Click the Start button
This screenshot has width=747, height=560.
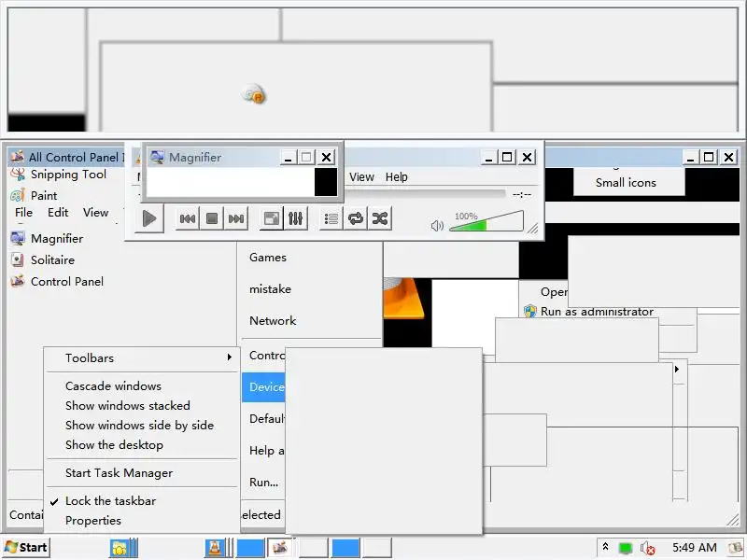(x=26, y=548)
